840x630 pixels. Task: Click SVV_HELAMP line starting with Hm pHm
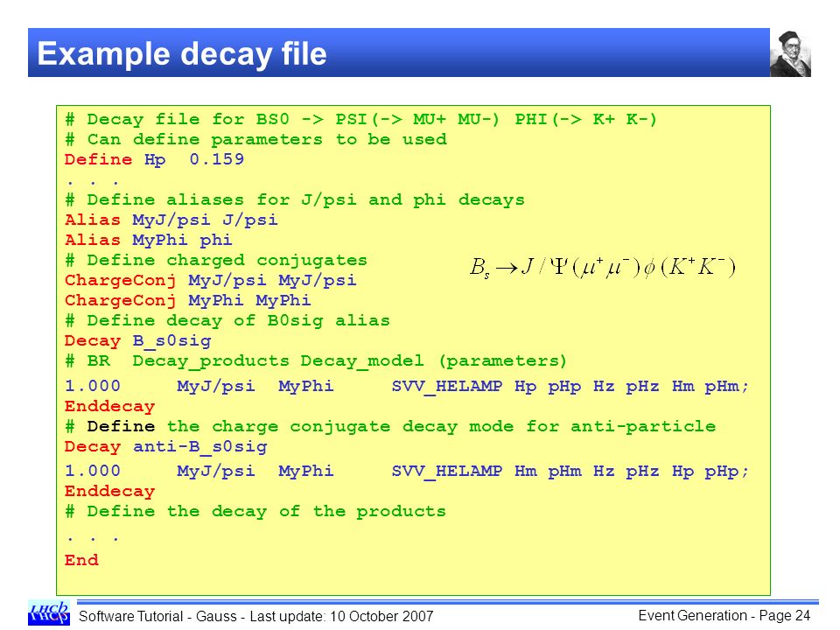(407, 471)
